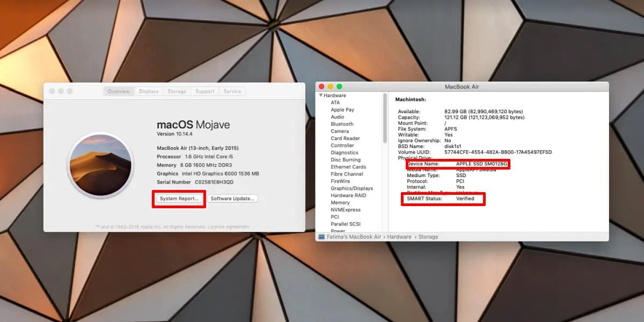Select Ethernet Cards in the sidebar
Screen dimensions: 644x322
pos(348,167)
